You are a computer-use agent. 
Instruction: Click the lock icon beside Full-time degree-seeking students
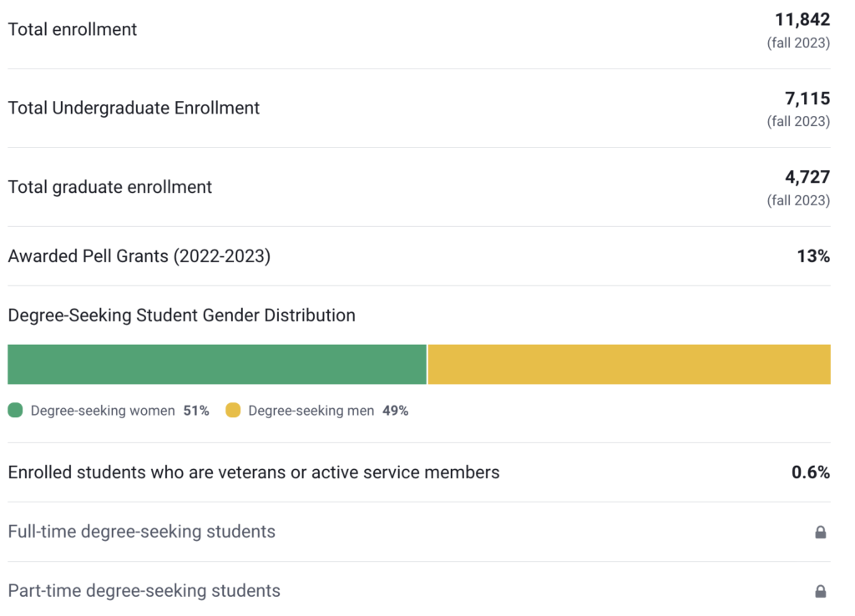click(819, 532)
